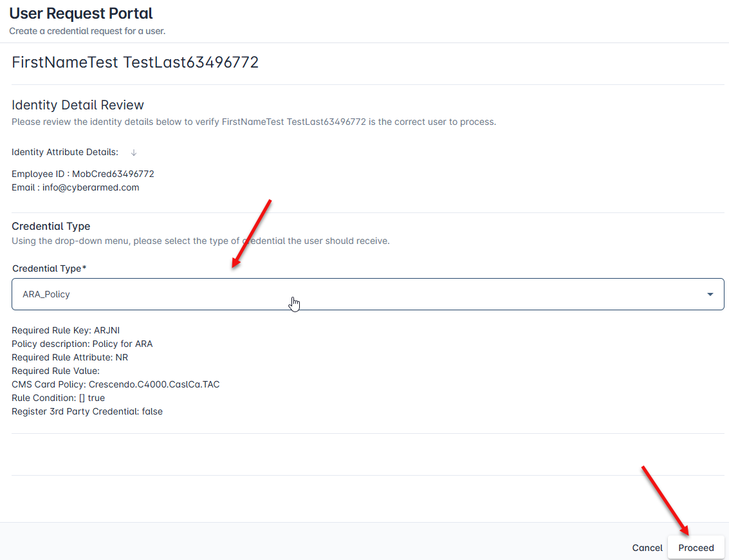This screenshot has width=729, height=560.
Task: Click the Rule Condition: [] true line
Action: (x=58, y=398)
